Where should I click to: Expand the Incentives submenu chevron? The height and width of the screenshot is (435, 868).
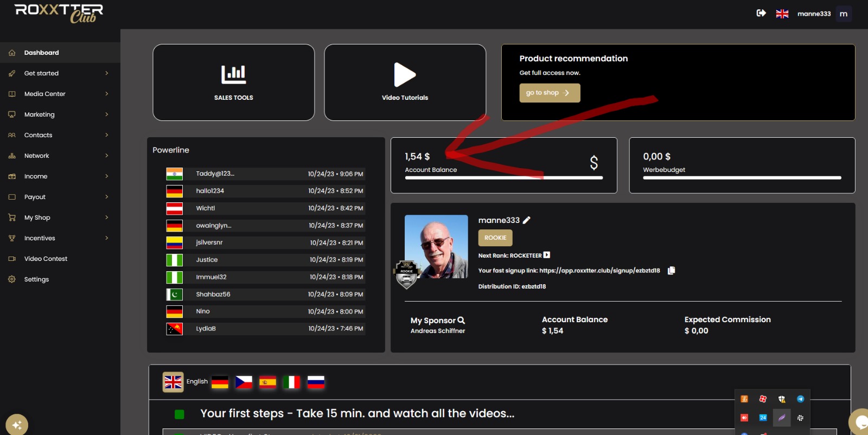click(x=107, y=238)
